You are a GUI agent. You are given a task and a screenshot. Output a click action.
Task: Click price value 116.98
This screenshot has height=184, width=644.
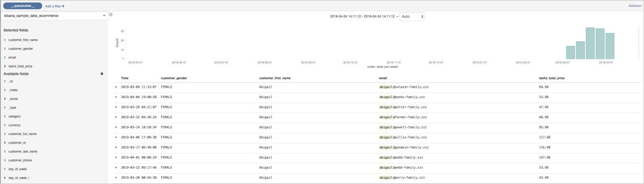point(544,147)
